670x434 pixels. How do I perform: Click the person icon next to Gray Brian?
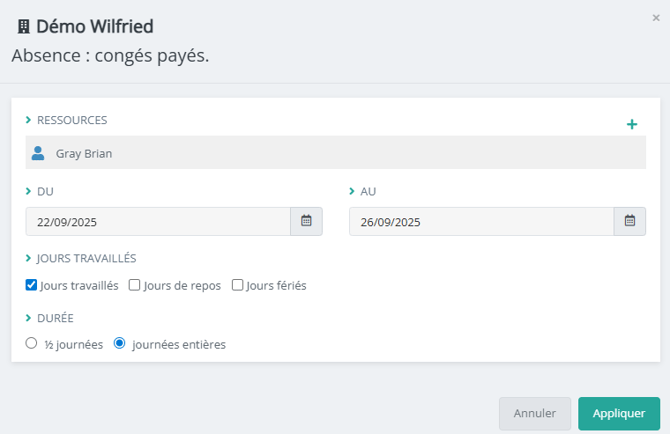click(38, 153)
